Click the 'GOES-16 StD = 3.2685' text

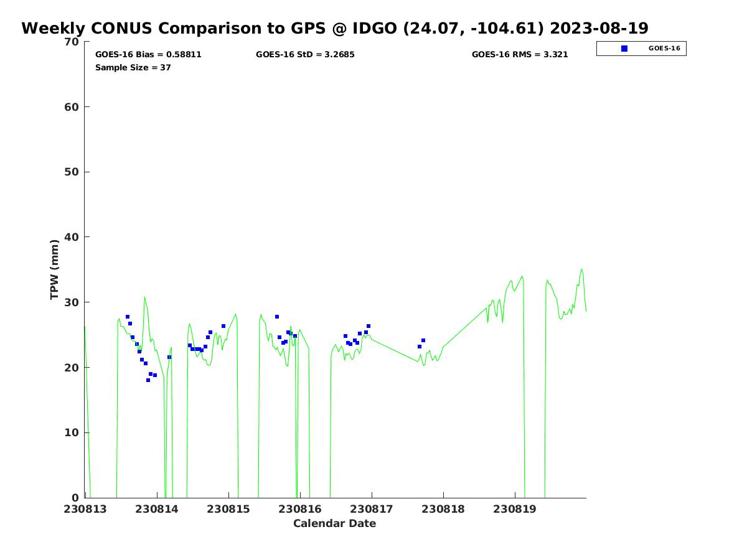click(305, 55)
